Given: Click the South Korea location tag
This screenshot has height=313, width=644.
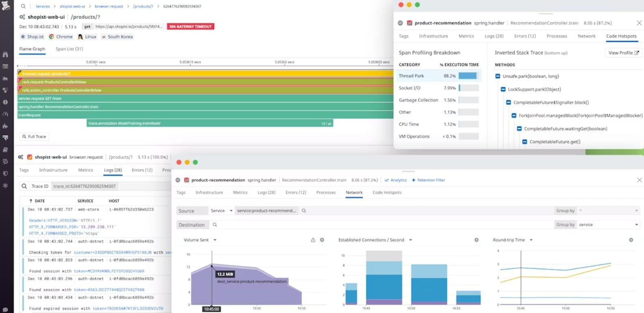Looking at the screenshot, I should tap(117, 36).
